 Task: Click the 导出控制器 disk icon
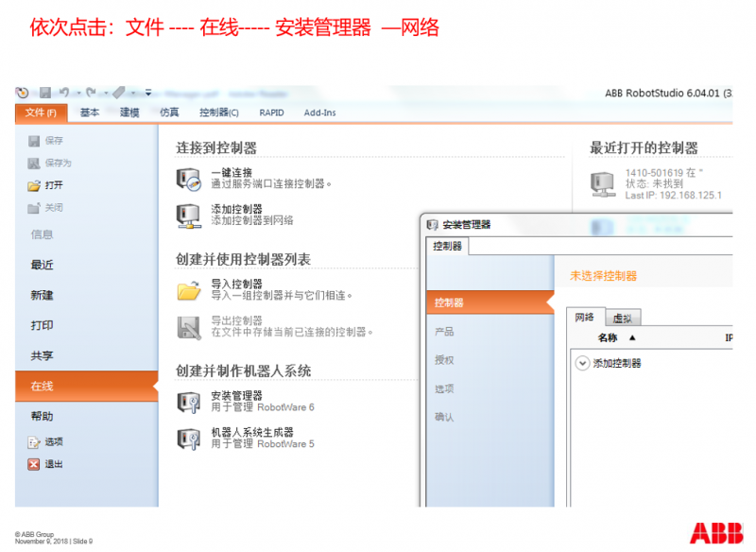[x=188, y=327]
